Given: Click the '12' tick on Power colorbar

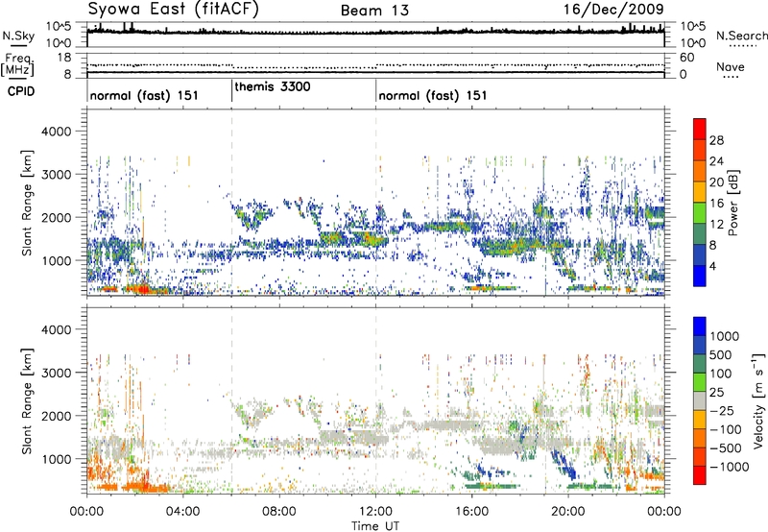Looking at the screenshot, I should tap(716, 225).
